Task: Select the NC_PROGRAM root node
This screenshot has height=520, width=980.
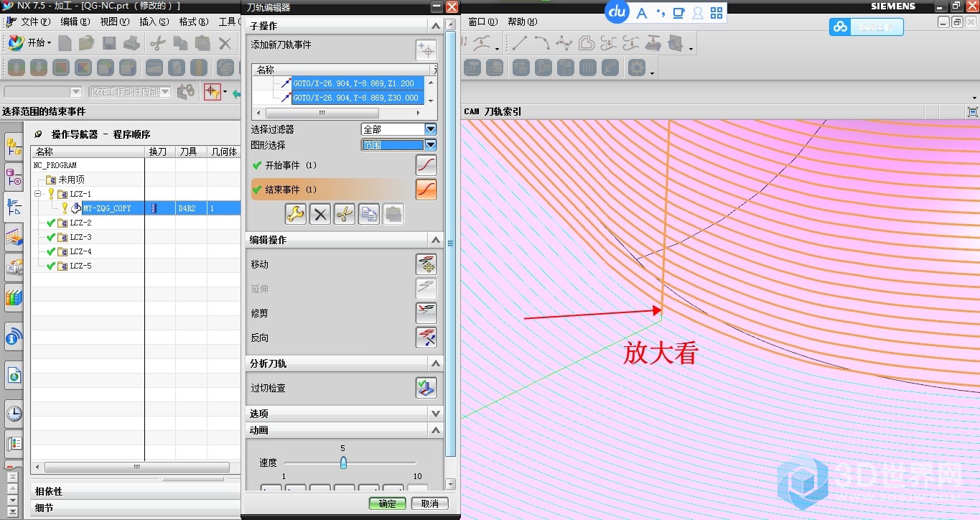Action: (x=55, y=165)
